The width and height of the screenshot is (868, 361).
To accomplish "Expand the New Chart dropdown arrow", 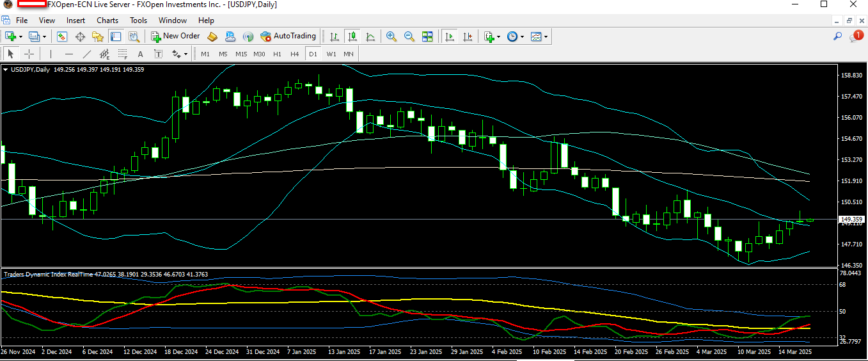I will click(20, 37).
